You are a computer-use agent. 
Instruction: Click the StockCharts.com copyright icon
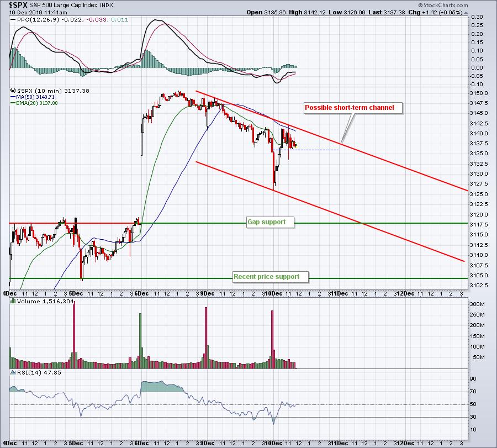point(421,5)
